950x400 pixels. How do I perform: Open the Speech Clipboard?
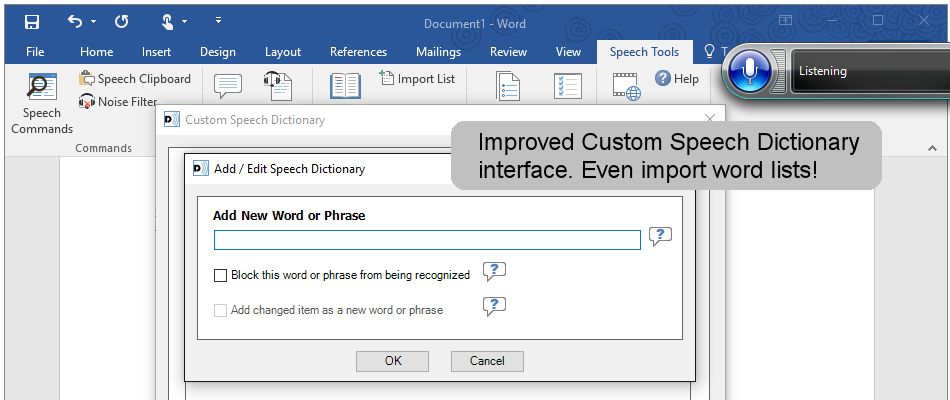(x=135, y=79)
